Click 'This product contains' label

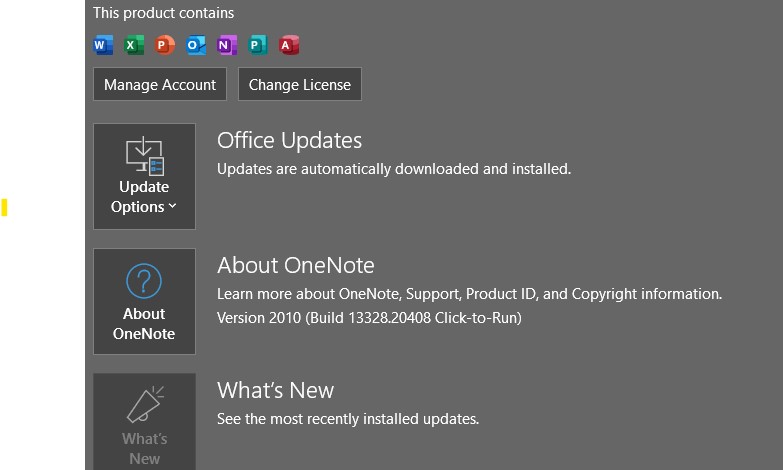pos(163,13)
